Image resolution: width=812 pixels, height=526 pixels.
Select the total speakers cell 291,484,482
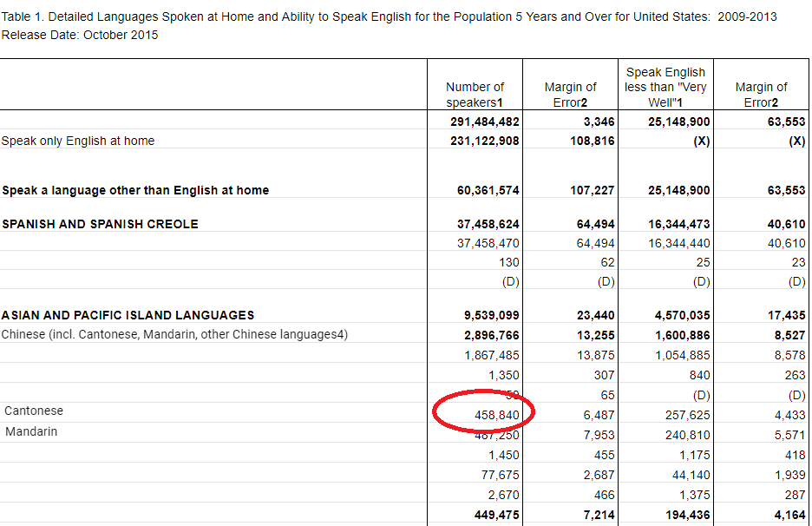(485, 122)
